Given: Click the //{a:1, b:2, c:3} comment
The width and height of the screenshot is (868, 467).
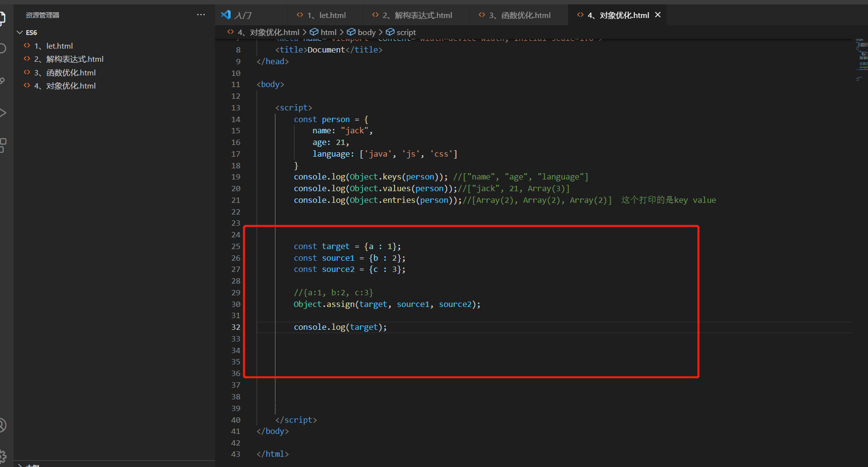Looking at the screenshot, I should coord(333,292).
